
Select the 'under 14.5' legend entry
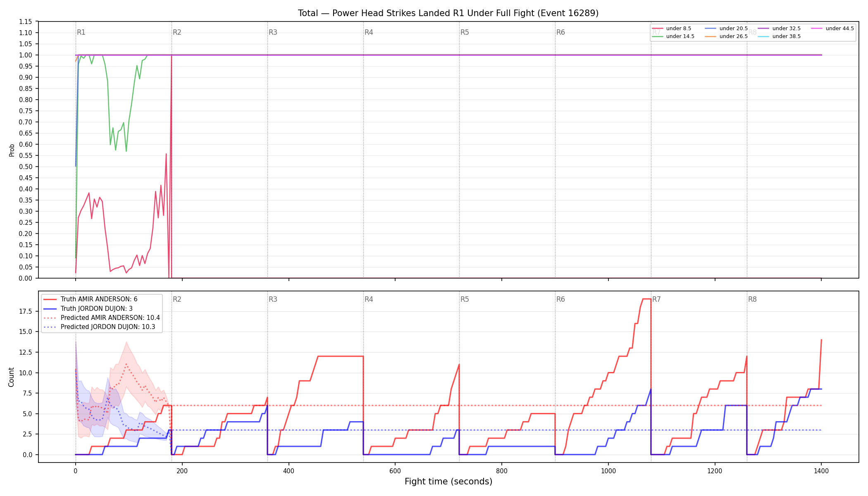coord(674,36)
